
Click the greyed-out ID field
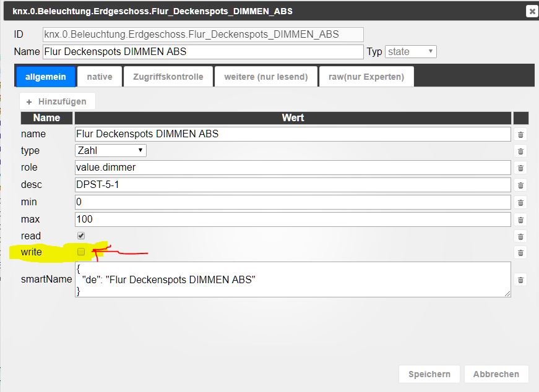[x=203, y=35]
